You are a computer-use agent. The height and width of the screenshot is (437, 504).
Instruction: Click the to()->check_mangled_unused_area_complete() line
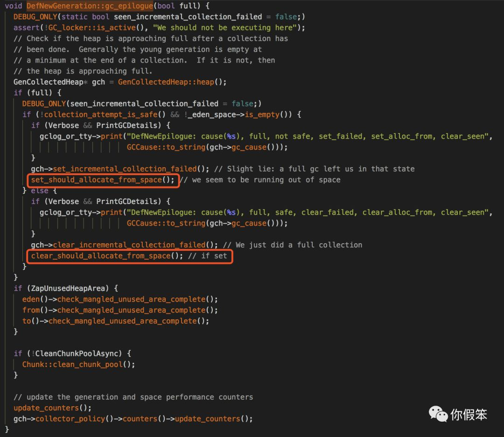116,321
